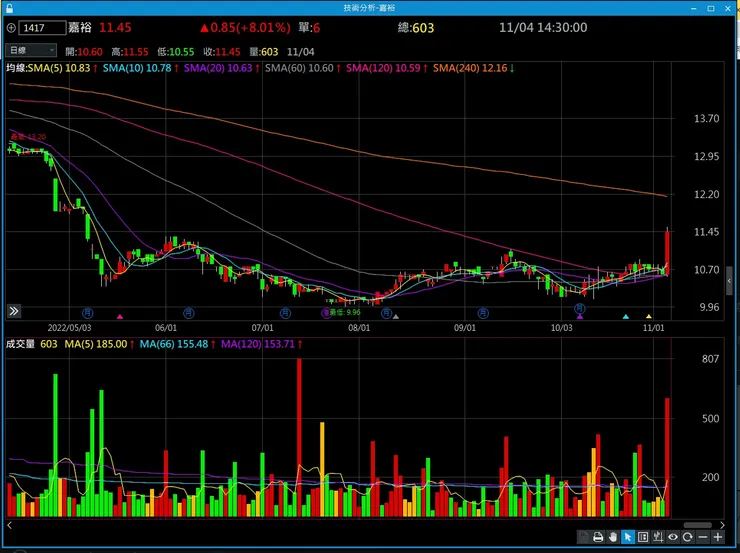740x553 pixels.
Task: Click the 總:603 total volume text
Action: pos(416,27)
